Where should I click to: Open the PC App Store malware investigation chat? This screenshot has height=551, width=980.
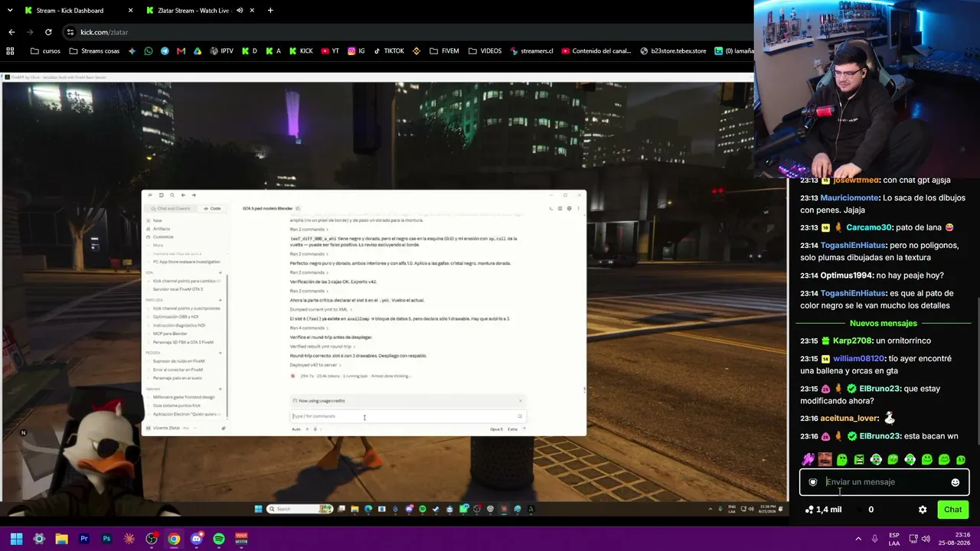click(x=187, y=262)
